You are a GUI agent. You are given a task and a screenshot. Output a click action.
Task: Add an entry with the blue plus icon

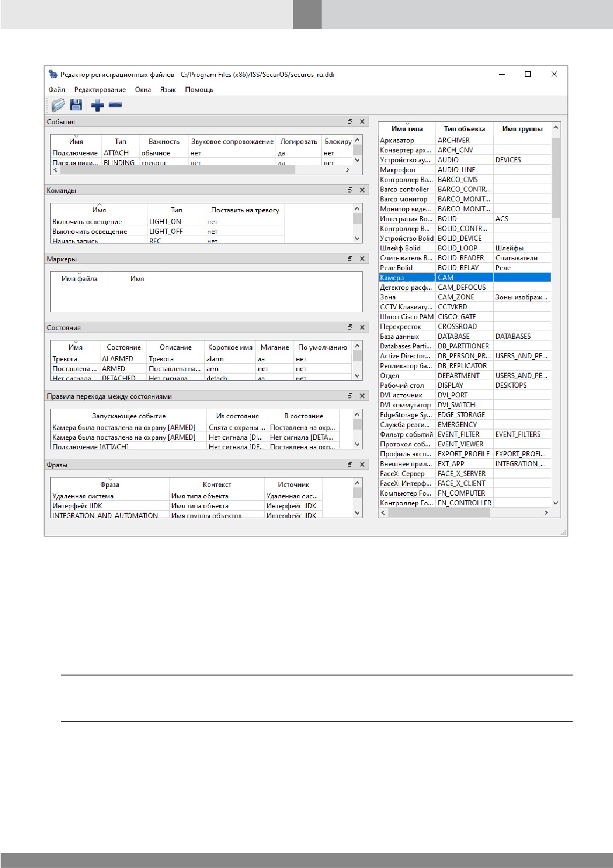97,105
